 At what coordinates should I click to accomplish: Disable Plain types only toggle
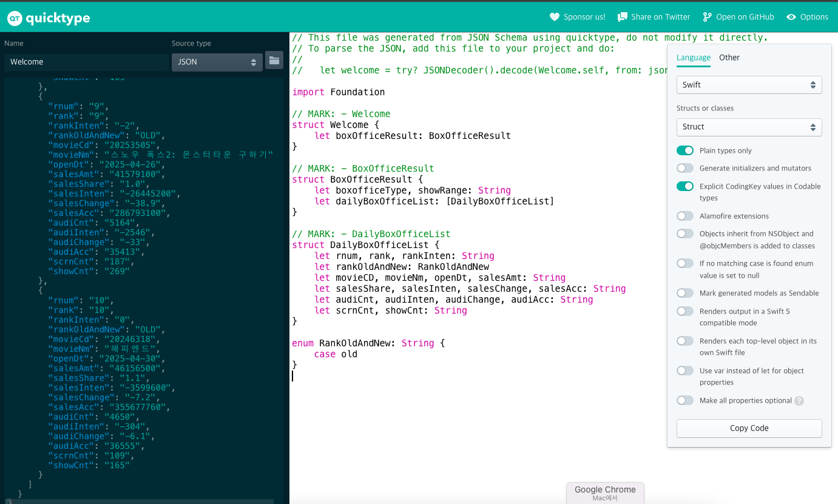pos(685,150)
